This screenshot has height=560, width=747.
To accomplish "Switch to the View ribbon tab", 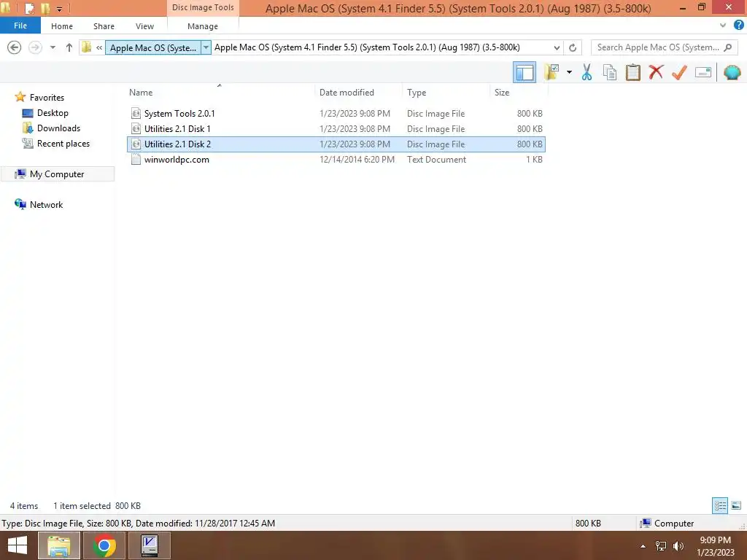I will (x=144, y=26).
